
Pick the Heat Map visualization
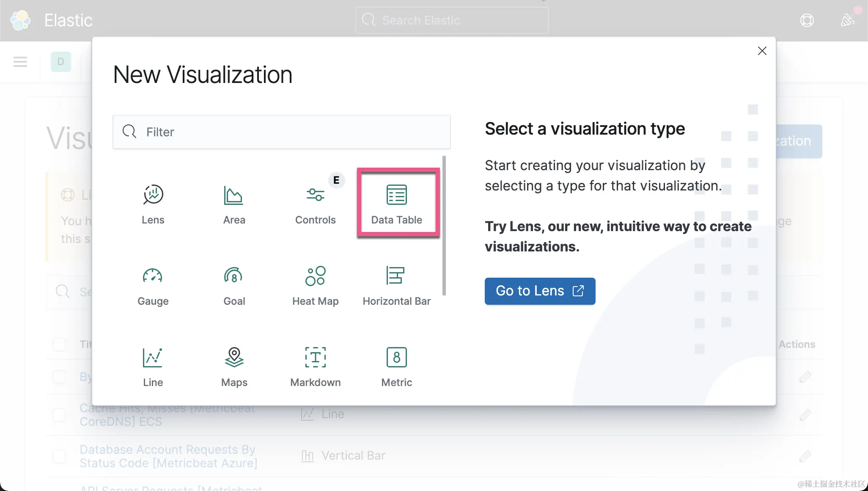click(315, 276)
